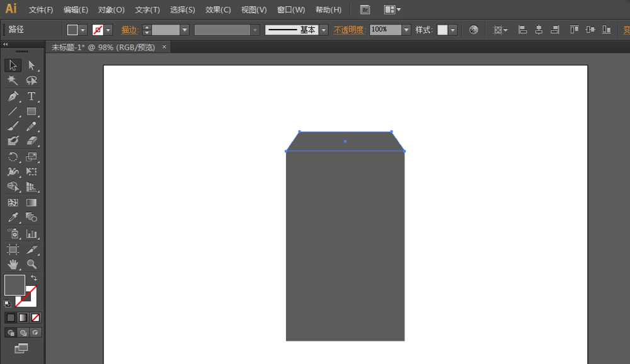Select the Gradient tool
Viewport: 630px width, 364px height.
pos(31,202)
